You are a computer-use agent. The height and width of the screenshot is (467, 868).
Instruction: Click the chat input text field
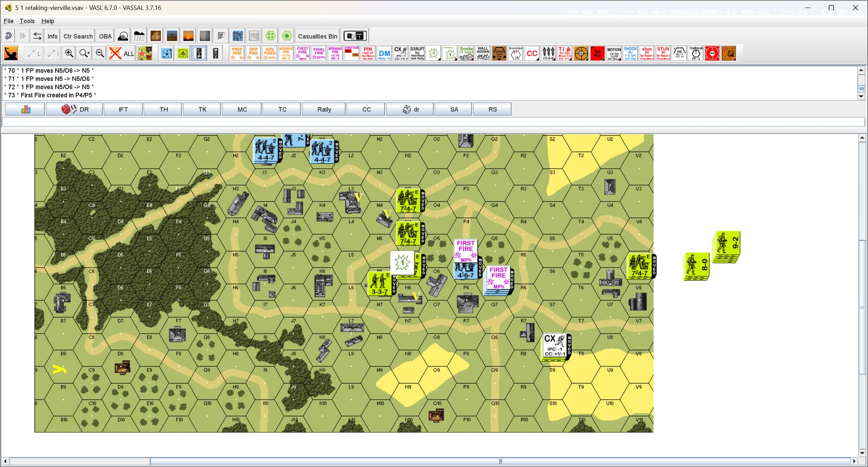pyautogui.click(x=433, y=122)
